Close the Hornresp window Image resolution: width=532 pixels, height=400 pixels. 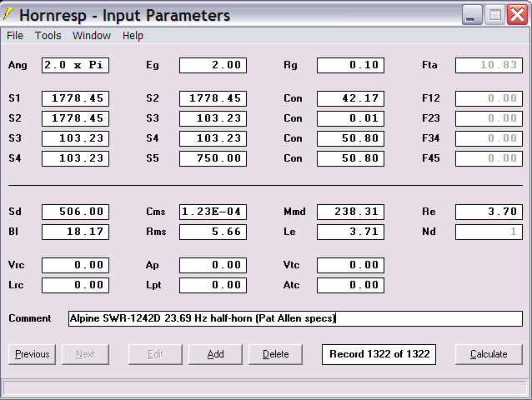point(518,15)
